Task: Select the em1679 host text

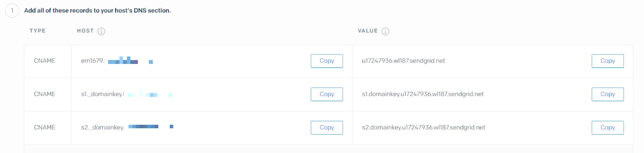Action: point(117,61)
